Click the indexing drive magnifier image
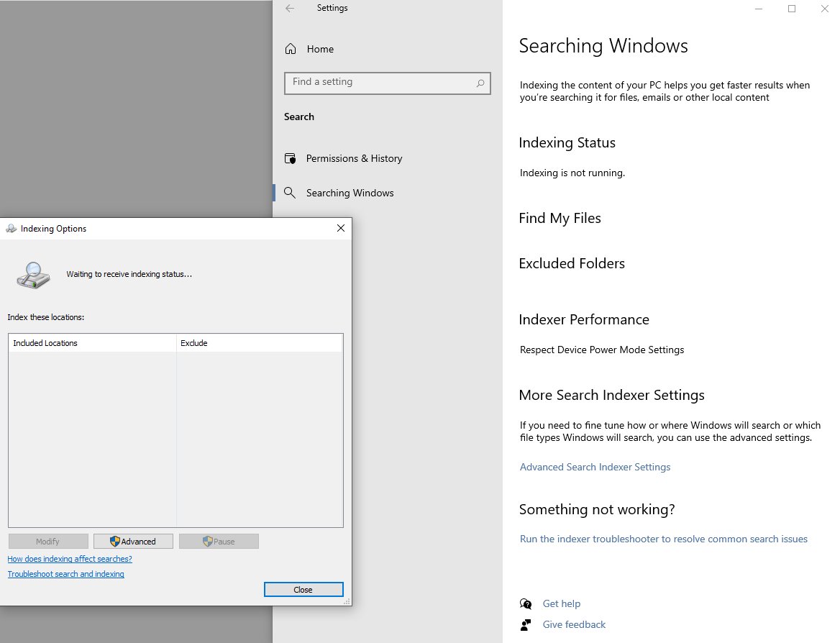This screenshot has height=643, width=840. (33, 275)
